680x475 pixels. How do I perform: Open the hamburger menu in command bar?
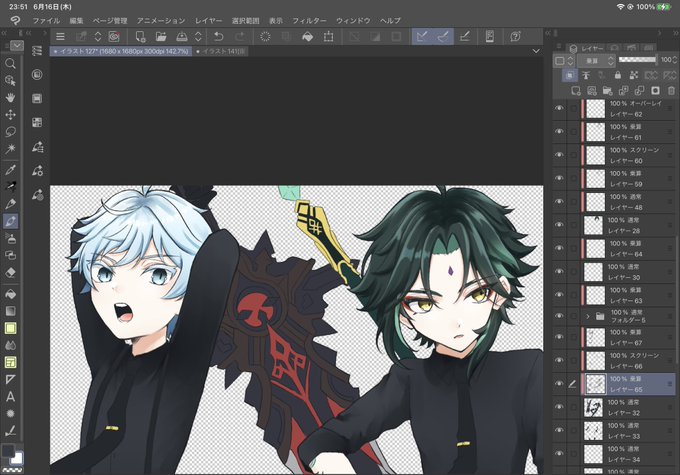[x=60, y=36]
